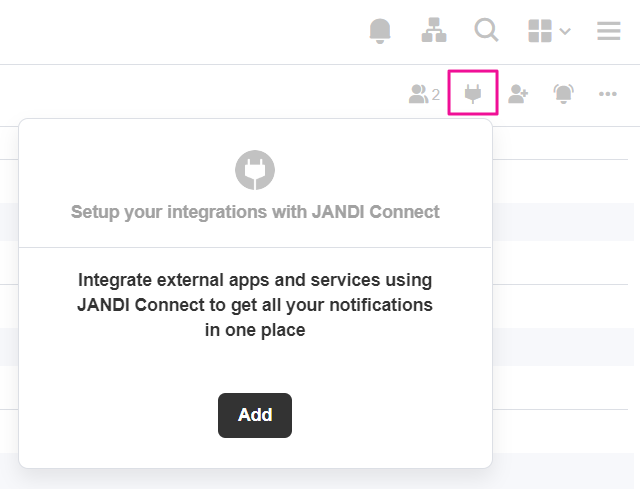Open the four-square apps grid icon

pyautogui.click(x=540, y=31)
